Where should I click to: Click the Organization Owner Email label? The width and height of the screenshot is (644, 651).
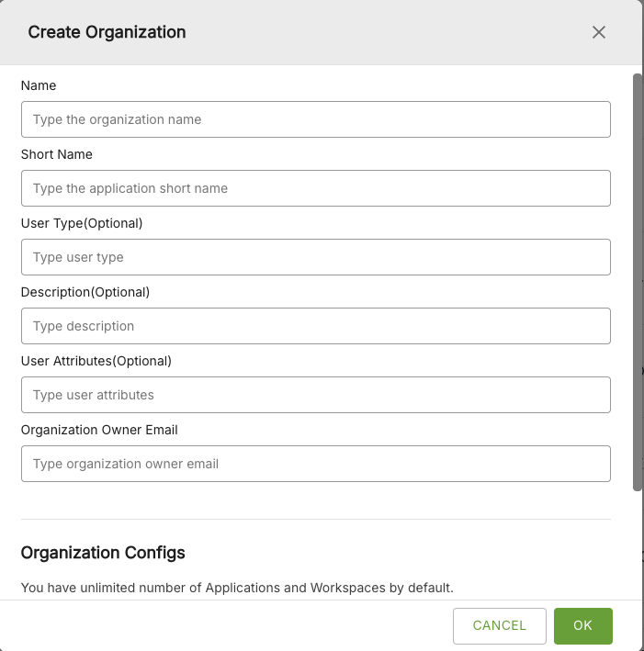point(99,430)
